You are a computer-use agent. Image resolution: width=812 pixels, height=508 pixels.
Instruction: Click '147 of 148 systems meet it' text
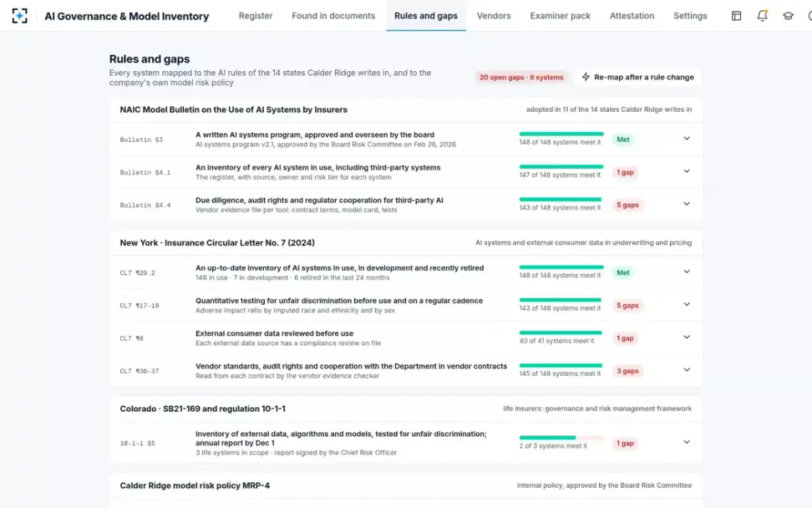pos(560,175)
